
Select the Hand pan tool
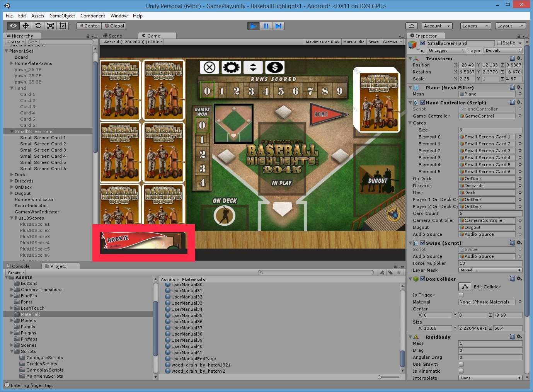tap(13, 26)
